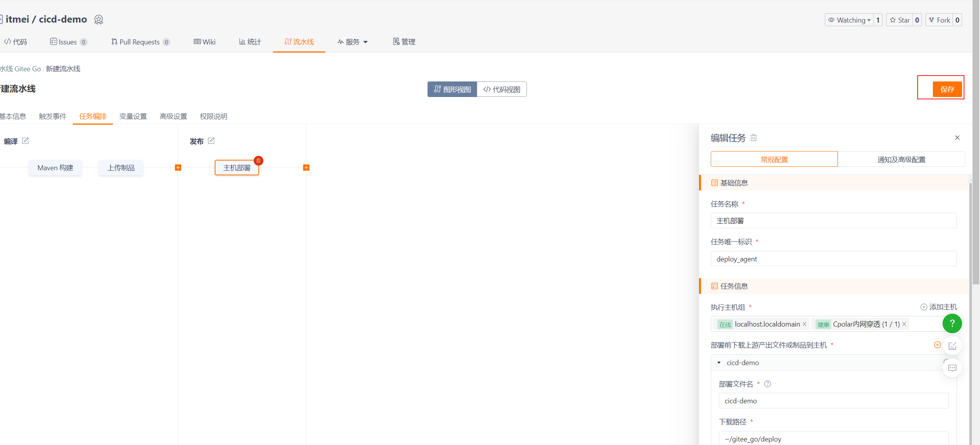Click the 通知及高级配置 tab
Viewport: 980px width, 445px height.
tap(900, 159)
